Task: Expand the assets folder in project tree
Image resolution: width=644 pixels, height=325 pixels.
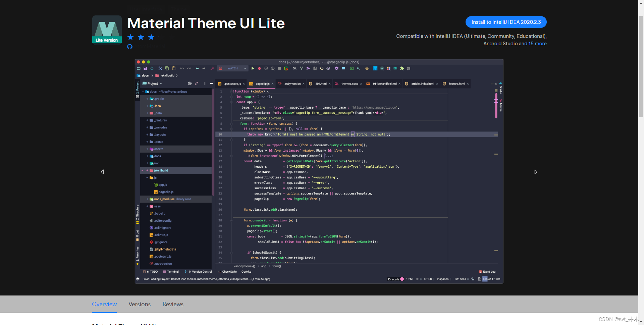Action: [147, 149]
